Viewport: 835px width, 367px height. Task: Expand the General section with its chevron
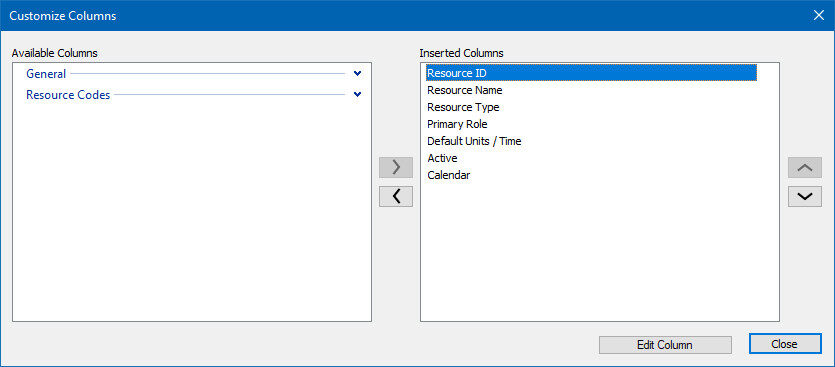357,74
